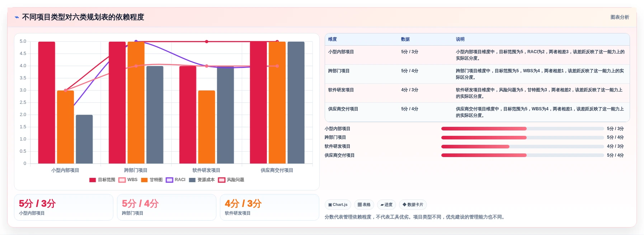644x235 pixels.
Task: Select the Chart.js tag chip
Action: pyautogui.click(x=338, y=205)
